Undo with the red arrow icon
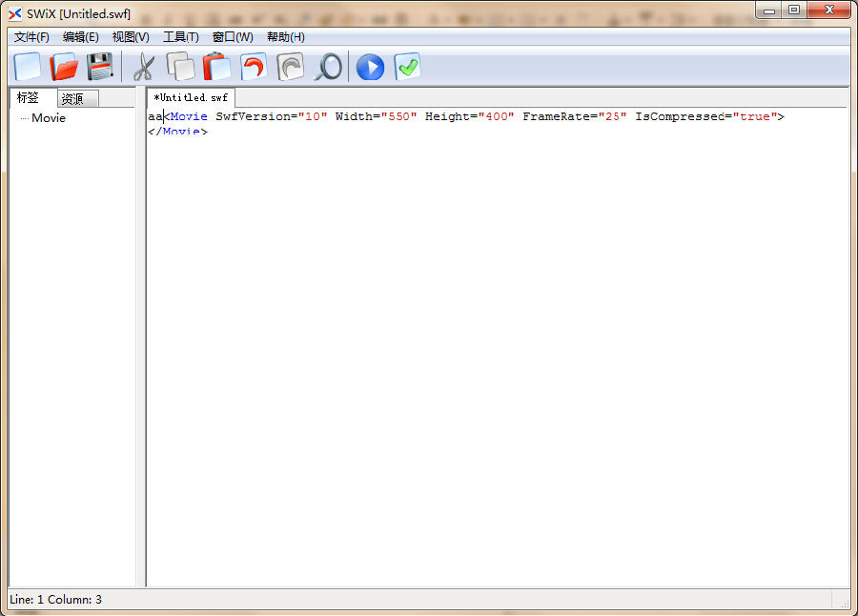 253,67
